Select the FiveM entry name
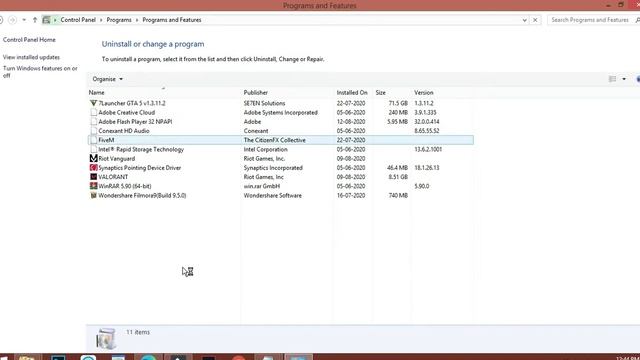Screen dimensions: 640x360 106,140
